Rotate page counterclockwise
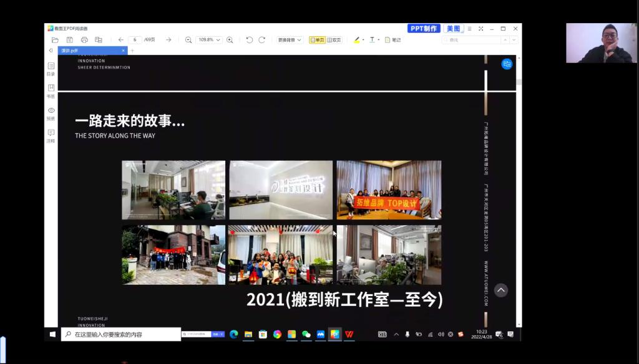The height and width of the screenshot is (364, 639). tap(250, 40)
